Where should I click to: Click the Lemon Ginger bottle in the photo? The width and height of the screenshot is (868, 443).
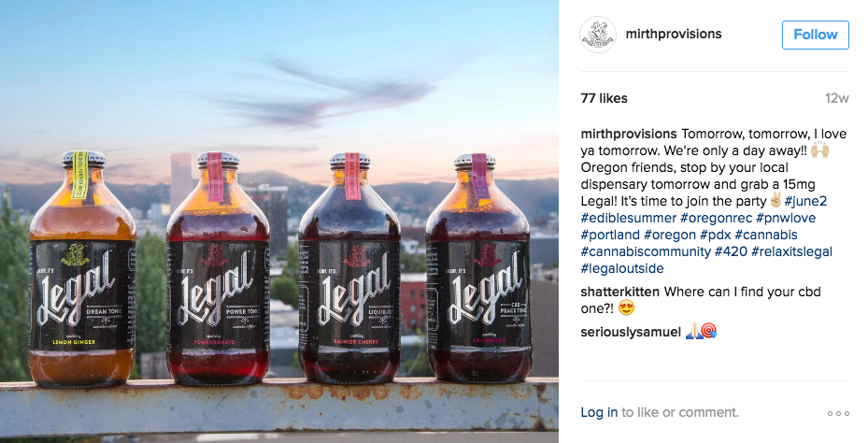82,269
